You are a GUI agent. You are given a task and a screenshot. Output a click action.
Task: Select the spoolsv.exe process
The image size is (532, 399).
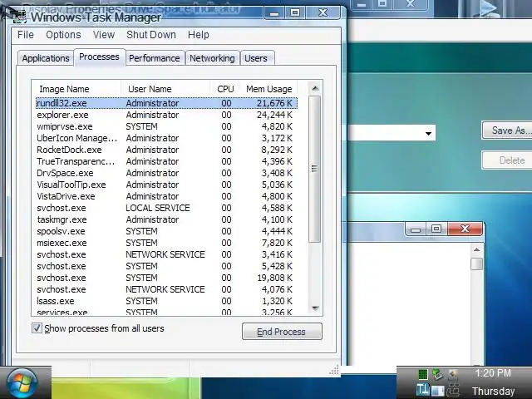click(166, 231)
